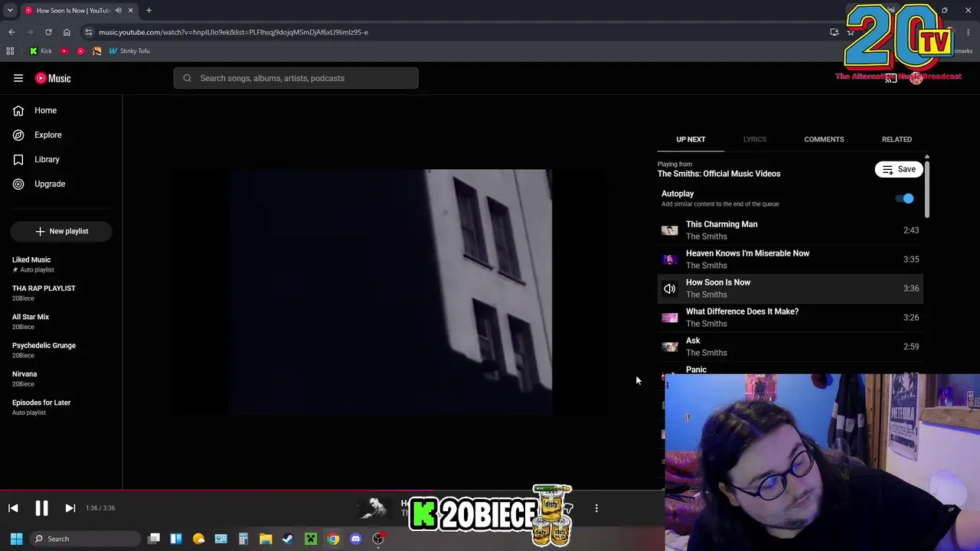The height and width of the screenshot is (551, 980).
Task: Open the Stinky Tofu bookmark
Action: click(129, 51)
